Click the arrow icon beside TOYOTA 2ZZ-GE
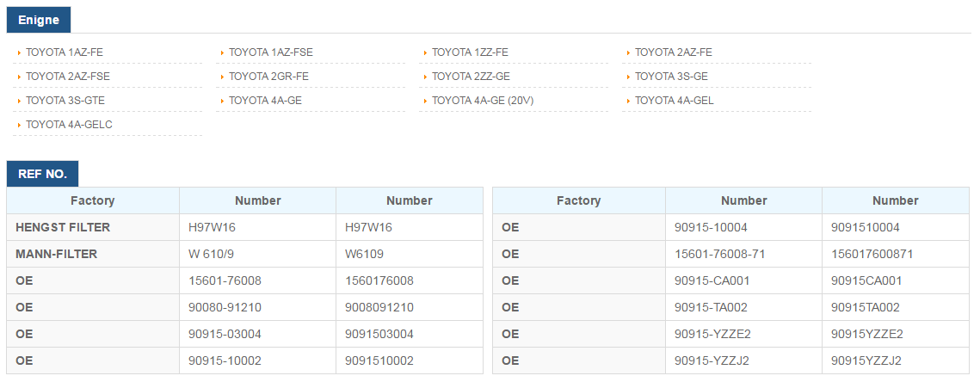Screen dimensions: 980x382 (x=426, y=77)
